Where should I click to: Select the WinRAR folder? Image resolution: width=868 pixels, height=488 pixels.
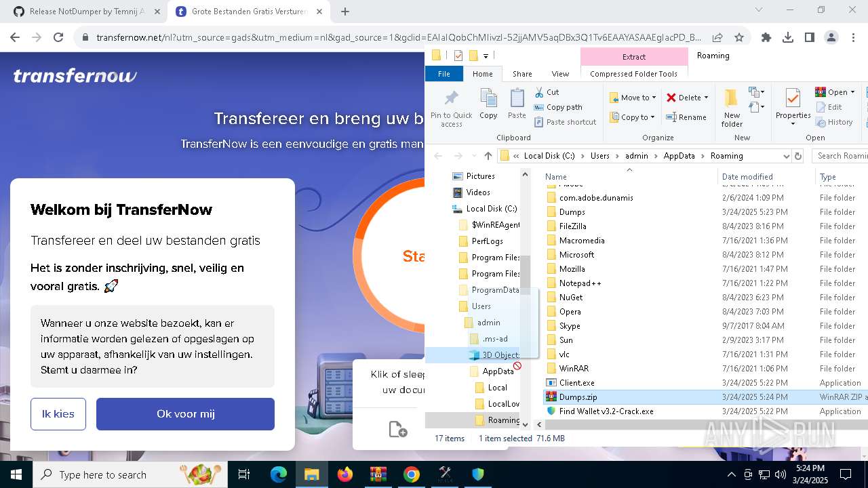point(574,369)
